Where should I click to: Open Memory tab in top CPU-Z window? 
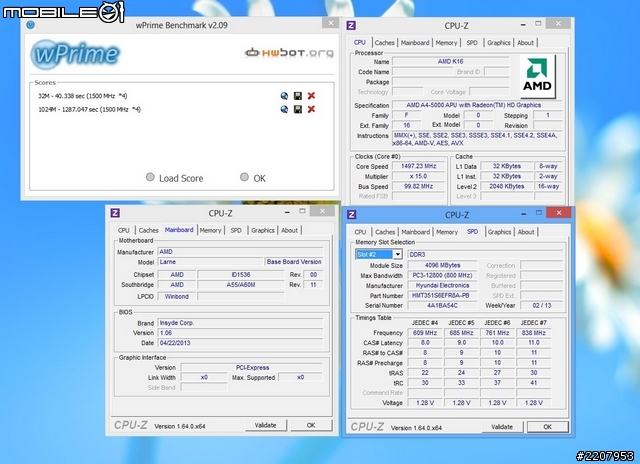point(446,42)
